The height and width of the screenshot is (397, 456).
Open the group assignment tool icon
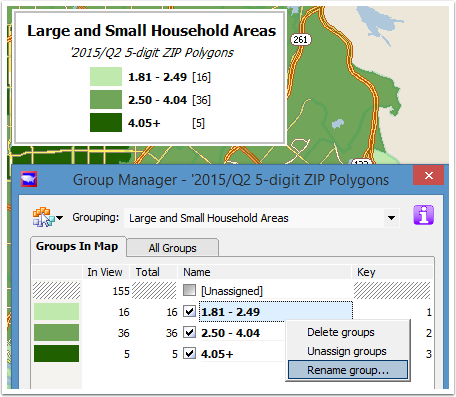pos(43,217)
